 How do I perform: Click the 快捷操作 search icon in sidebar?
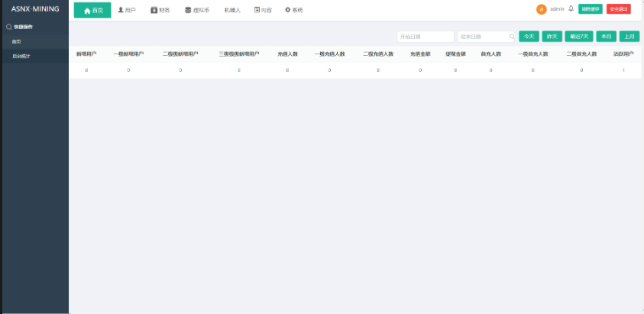point(8,28)
